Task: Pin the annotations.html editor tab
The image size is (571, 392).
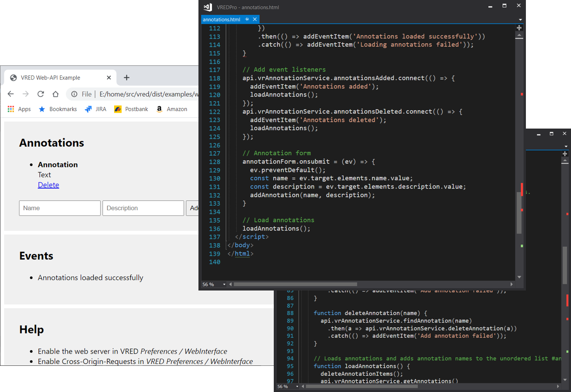Action: pos(247,19)
